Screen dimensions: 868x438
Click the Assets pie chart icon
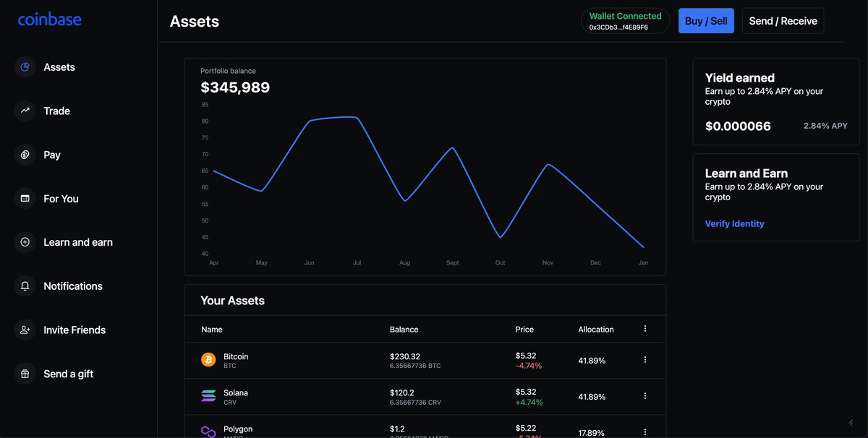coord(25,67)
